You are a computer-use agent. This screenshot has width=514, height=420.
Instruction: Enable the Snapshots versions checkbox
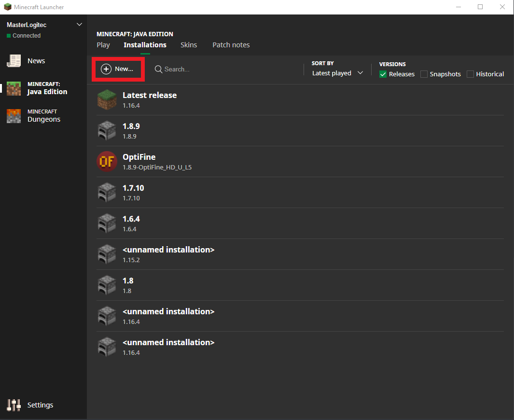pyautogui.click(x=424, y=74)
